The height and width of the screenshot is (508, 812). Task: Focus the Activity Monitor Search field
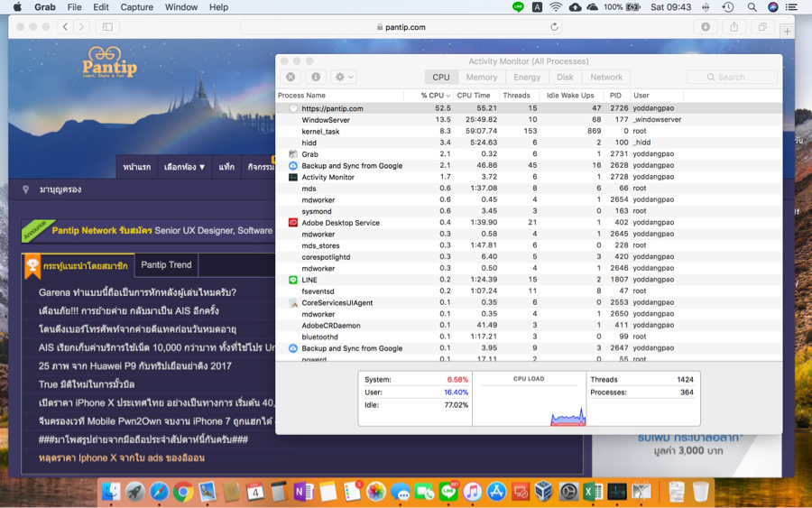point(731,78)
